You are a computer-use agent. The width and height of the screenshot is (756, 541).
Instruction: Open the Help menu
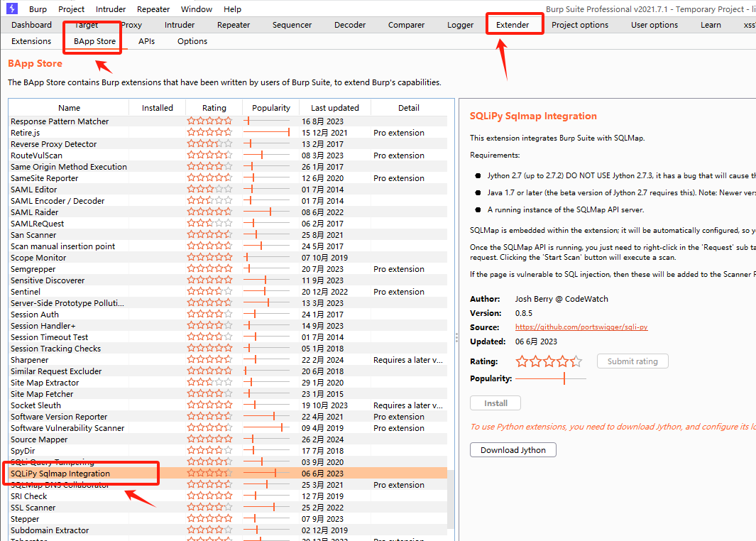click(232, 9)
